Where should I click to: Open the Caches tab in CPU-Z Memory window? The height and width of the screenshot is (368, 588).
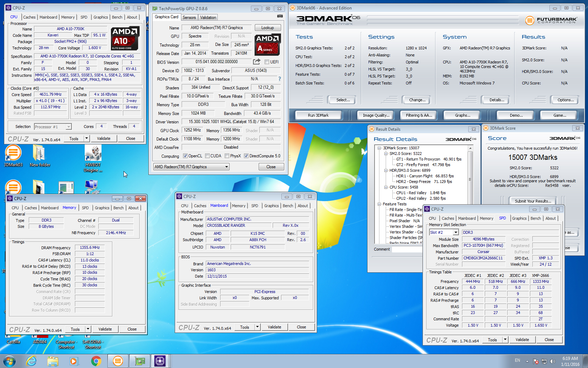pyautogui.click(x=30, y=208)
